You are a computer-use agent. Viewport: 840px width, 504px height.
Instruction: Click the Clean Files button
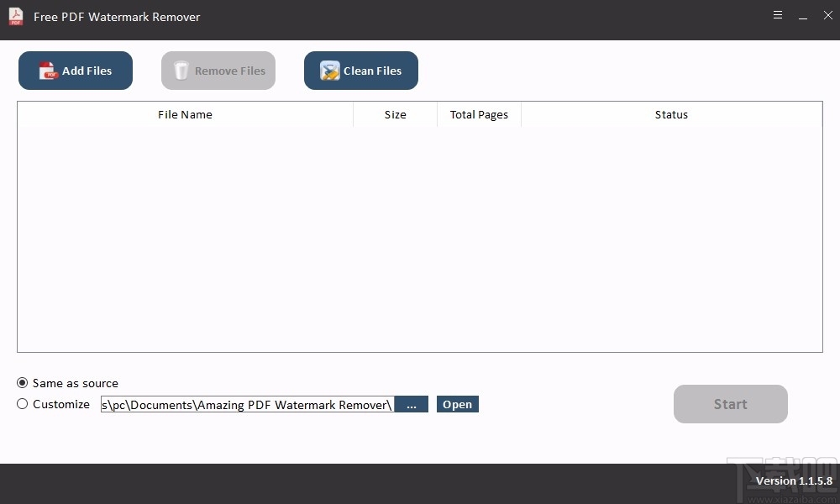pos(360,71)
